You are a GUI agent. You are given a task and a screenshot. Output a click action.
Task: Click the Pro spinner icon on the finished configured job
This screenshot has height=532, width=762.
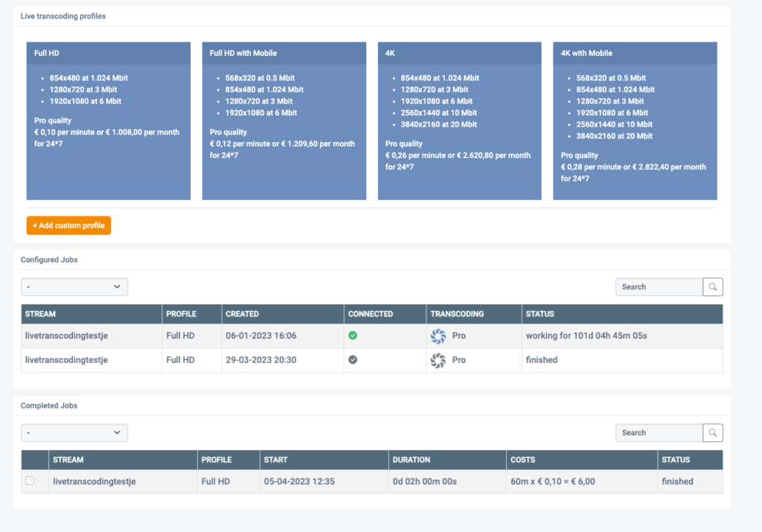coord(438,360)
